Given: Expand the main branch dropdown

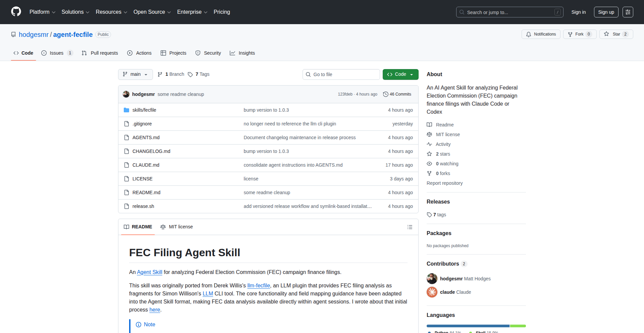Looking at the screenshot, I should [x=135, y=74].
